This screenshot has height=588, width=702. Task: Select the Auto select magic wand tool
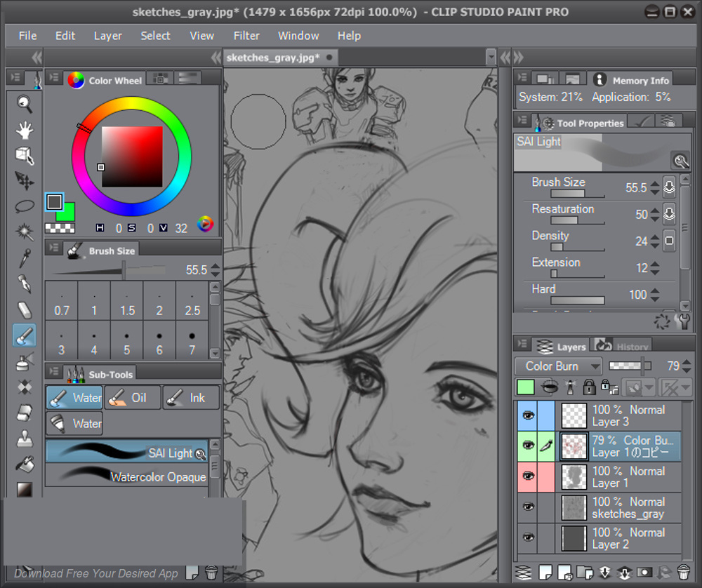(24, 232)
